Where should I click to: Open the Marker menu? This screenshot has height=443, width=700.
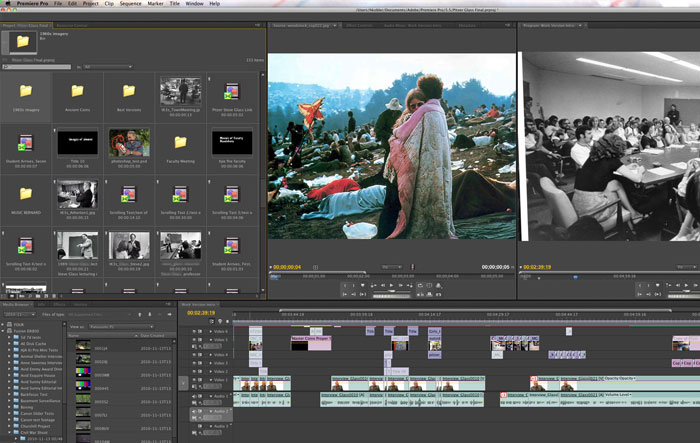155,4
